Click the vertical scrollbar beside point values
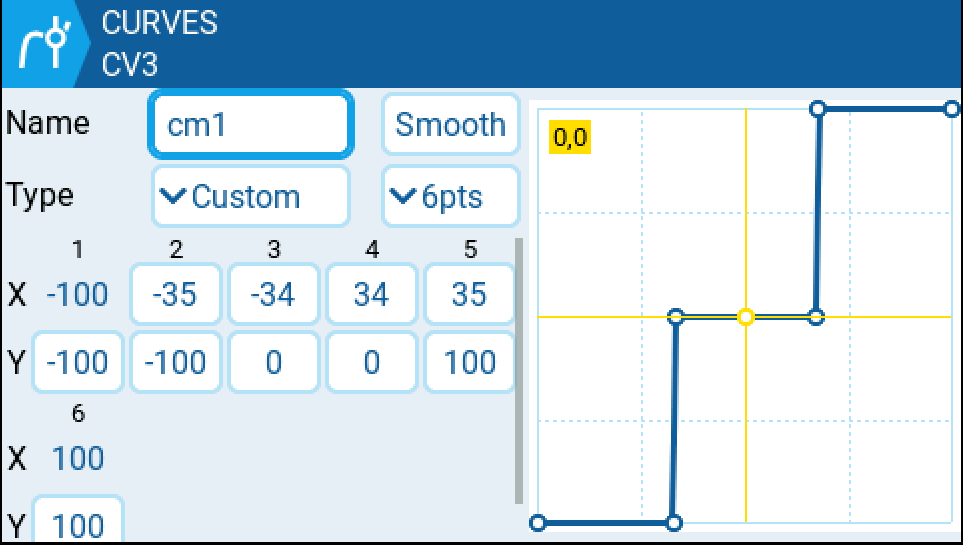Viewport: 963px width, 545px height. pyautogui.click(x=519, y=370)
